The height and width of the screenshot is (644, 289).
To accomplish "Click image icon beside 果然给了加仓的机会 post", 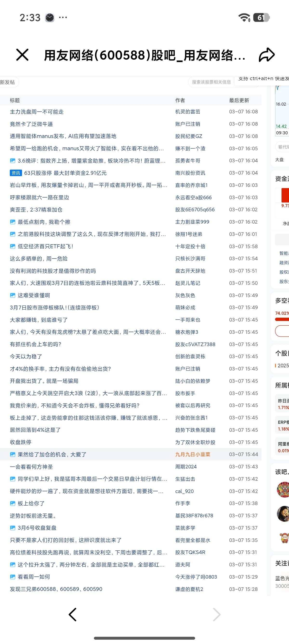I will pos(13,454).
